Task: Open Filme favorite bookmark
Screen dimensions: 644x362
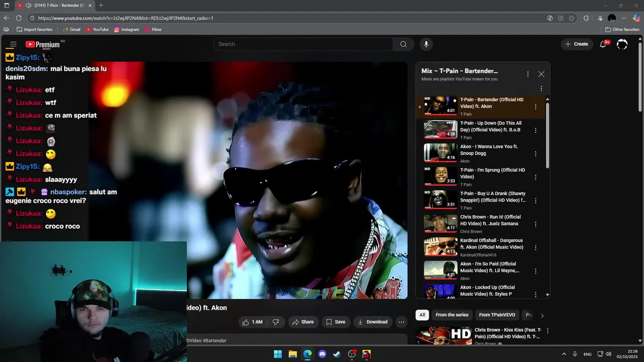Action: point(153,30)
